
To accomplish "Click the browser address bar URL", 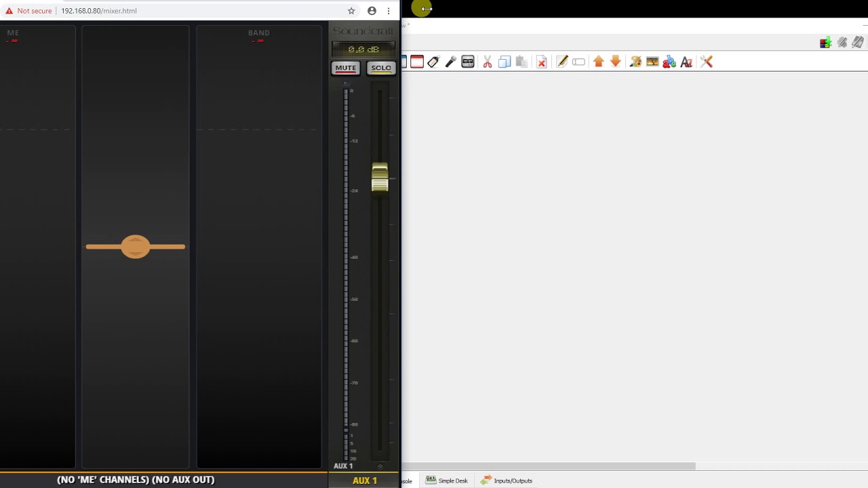I will coord(99,11).
